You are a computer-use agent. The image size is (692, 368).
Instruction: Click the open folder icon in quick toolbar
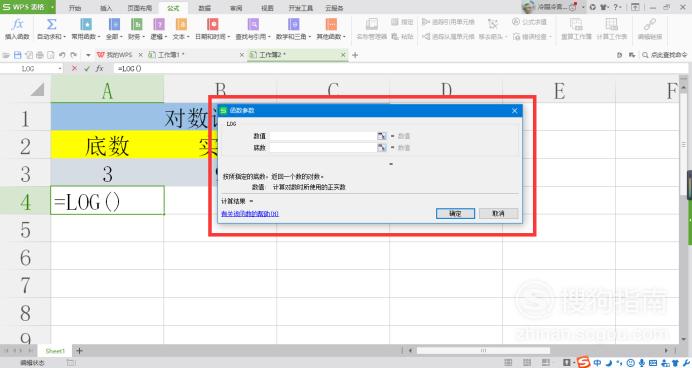click(x=6, y=55)
